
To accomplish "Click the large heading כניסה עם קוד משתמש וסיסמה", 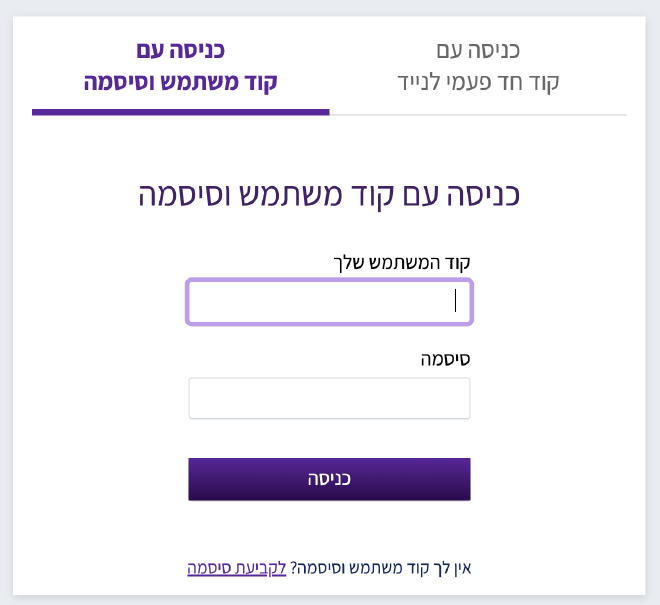I will [x=329, y=195].
